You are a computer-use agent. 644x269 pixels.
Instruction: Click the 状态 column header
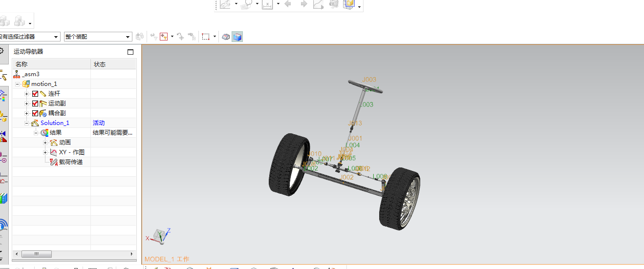[x=113, y=64]
